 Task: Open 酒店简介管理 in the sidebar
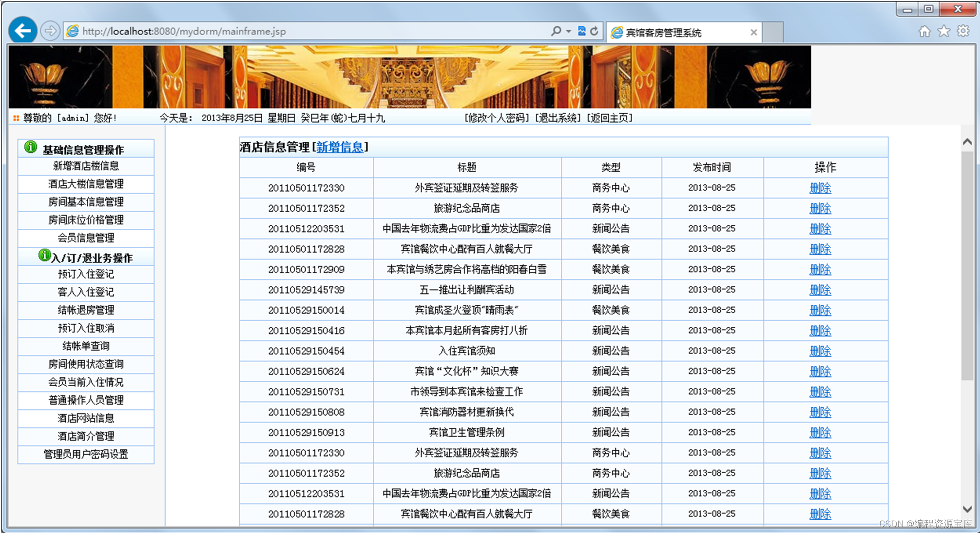click(86, 437)
